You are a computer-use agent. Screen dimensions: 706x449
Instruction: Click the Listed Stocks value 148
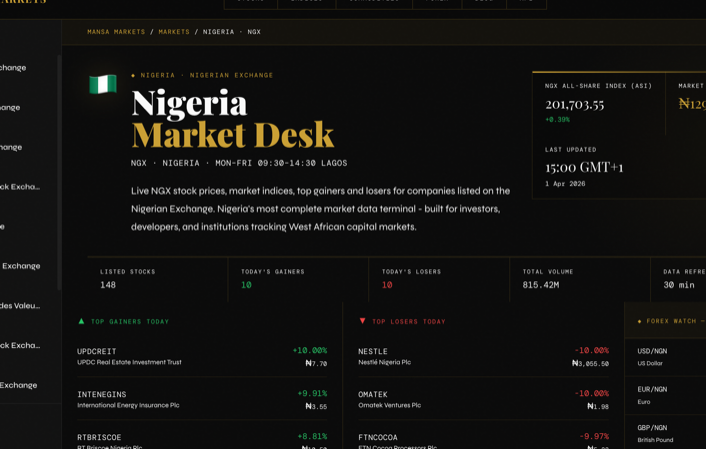(108, 285)
